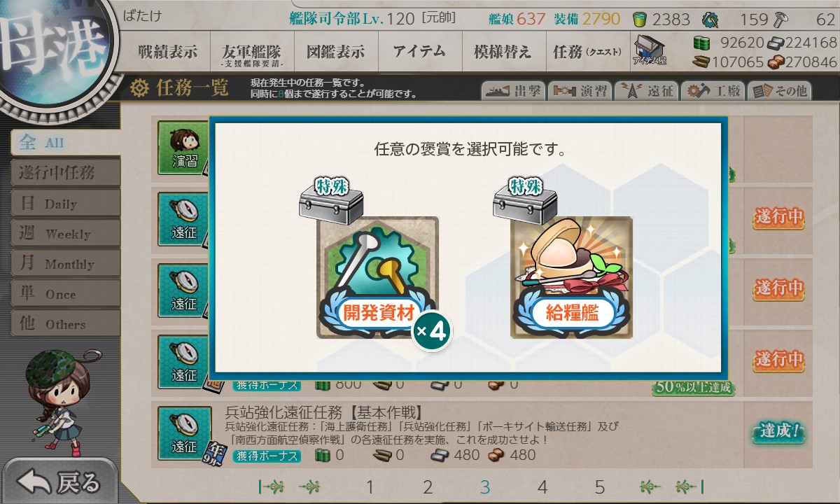Switch to the 工廠 arsenal category tab
This screenshot has width=840, height=504.
pos(713,91)
